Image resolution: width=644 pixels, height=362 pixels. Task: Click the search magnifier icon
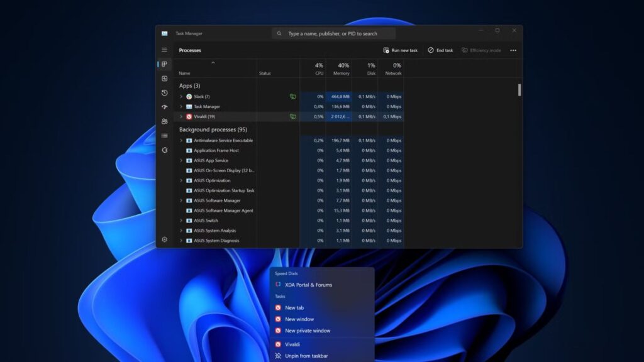click(x=279, y=34)
